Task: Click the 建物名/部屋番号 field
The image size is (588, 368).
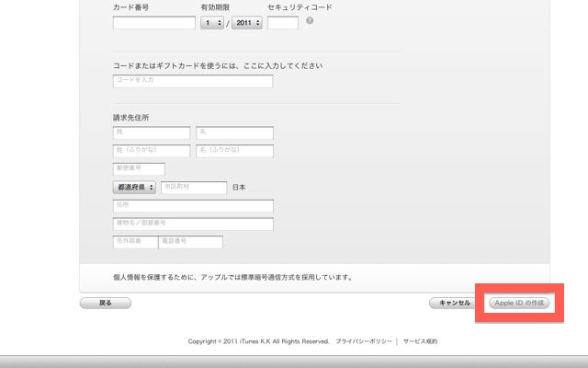Action: pyautogui.click(x=193, y=224)
